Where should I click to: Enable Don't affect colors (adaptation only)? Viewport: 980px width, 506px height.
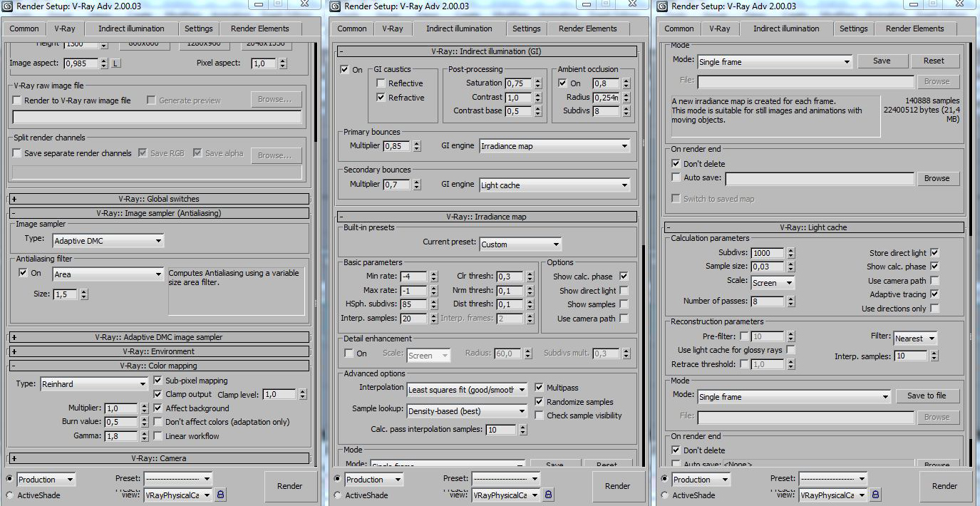click(x=158, y=422)
